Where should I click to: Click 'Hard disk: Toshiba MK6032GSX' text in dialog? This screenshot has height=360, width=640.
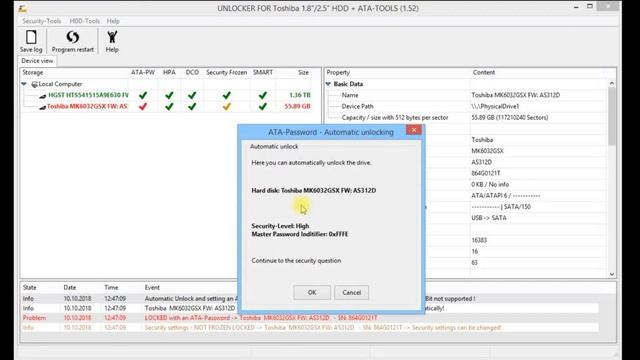314,191
